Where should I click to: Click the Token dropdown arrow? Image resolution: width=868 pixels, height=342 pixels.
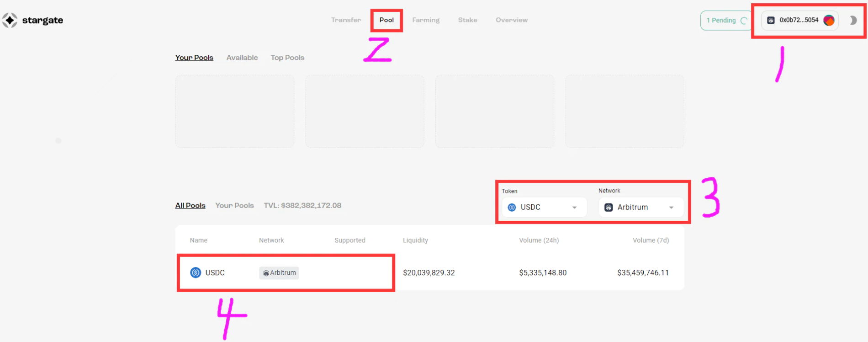[574, 208]
